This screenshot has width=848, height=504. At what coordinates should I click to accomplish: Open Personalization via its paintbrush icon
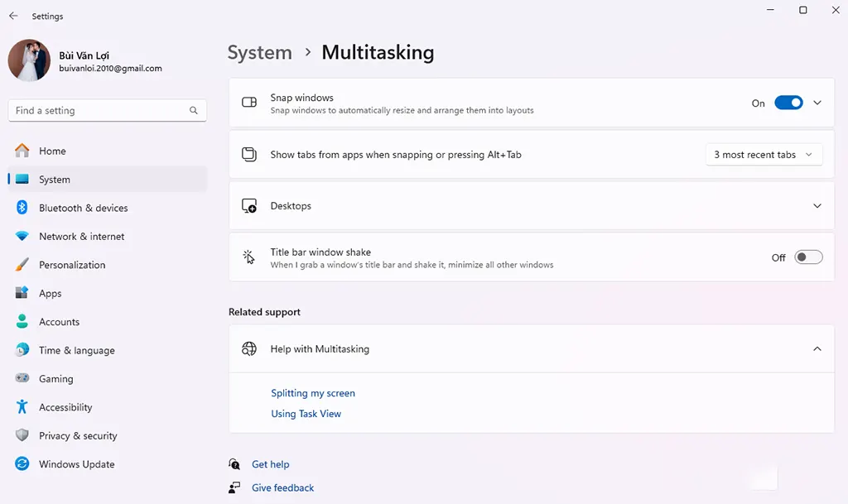(x=22, y=265)
